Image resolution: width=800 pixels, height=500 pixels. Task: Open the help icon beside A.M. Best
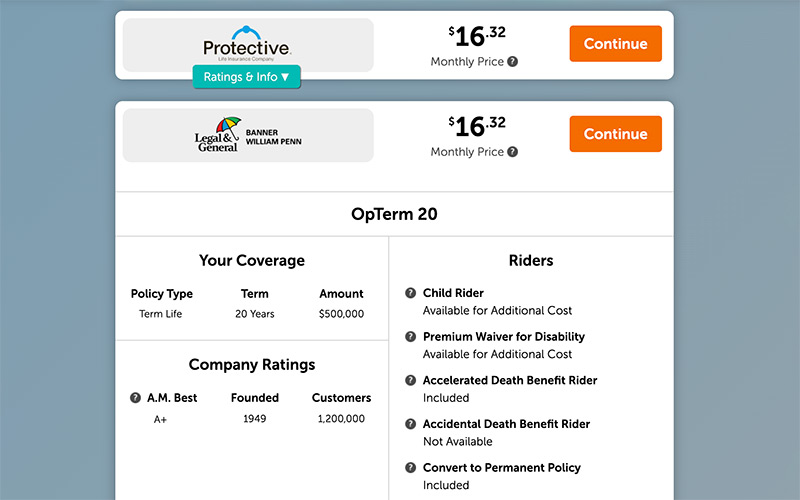click(135, 398)
